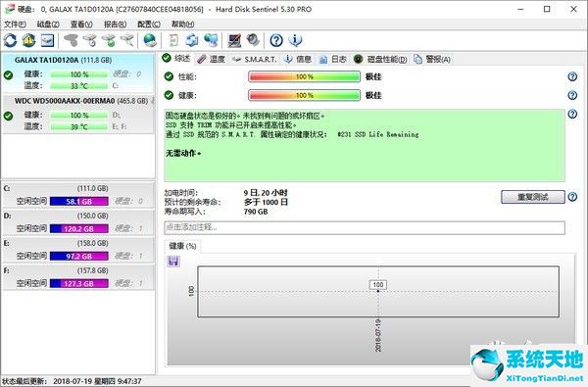Click the D: partition 120.2 GB free bar

79,228
